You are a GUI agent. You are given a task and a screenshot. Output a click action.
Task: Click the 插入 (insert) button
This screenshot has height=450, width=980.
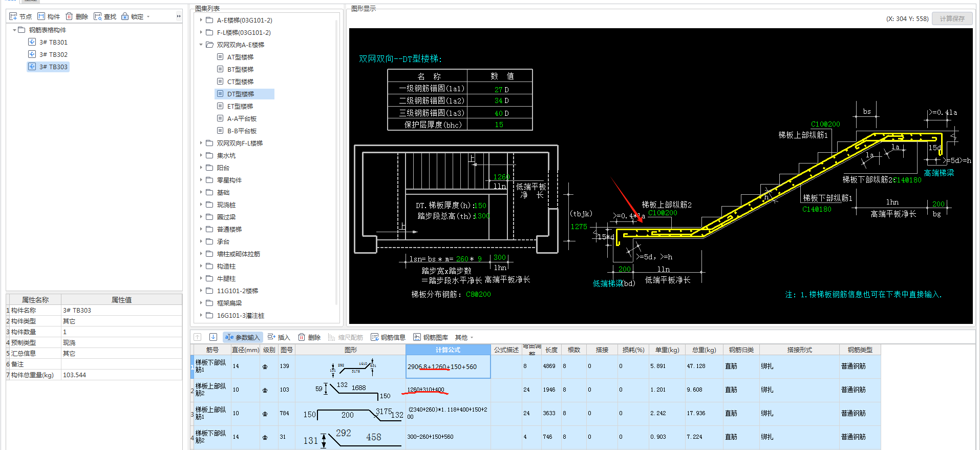click(279, 337)
